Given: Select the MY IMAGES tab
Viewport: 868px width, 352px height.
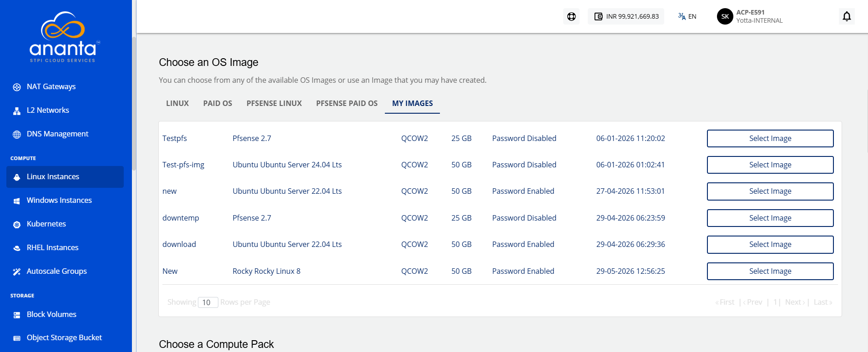Looking at the screenshot, I should (412, 103).
